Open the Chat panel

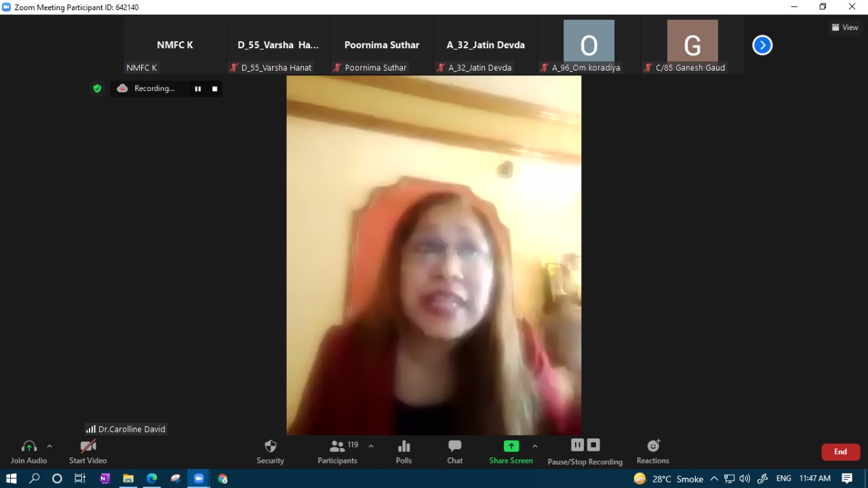point(454,451)
